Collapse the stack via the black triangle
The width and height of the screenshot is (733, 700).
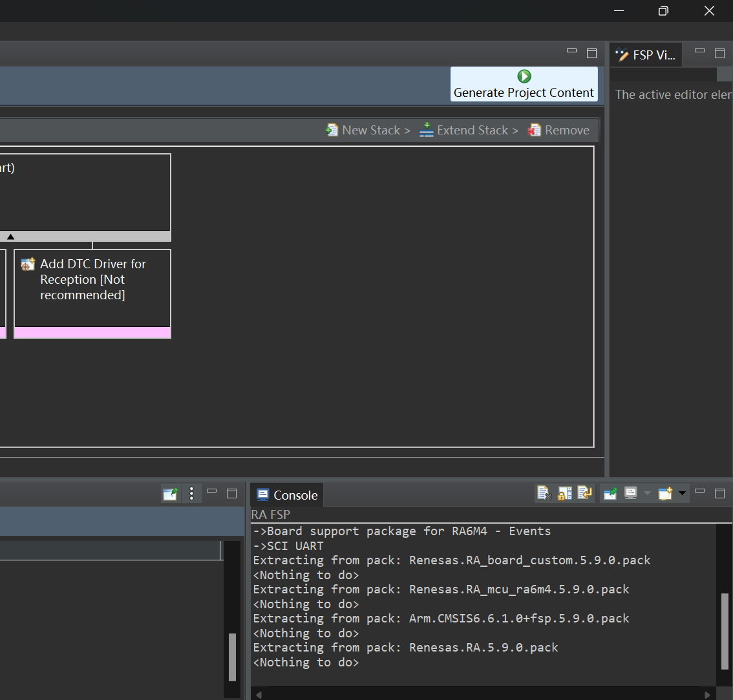pyautogui.click(x=11, y=237)
